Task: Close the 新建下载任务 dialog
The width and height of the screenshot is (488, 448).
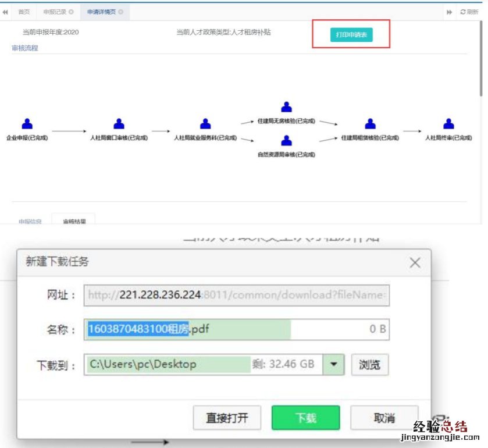Action: tap(415, 262)
